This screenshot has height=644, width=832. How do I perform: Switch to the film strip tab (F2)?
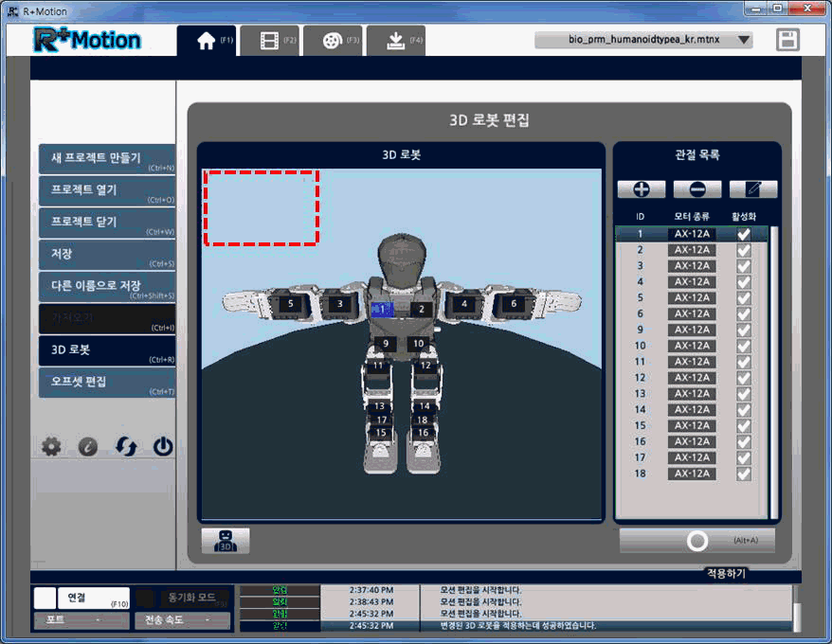coord(269,41)
